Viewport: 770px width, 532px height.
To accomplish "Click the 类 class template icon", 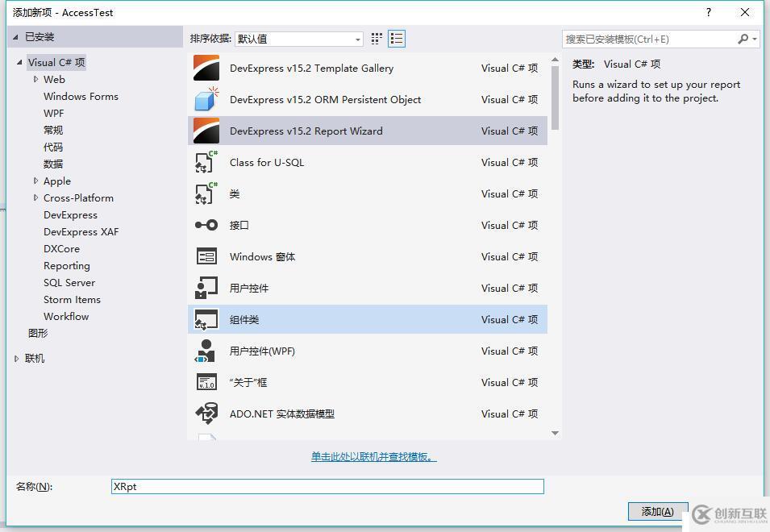I will 206,193.
